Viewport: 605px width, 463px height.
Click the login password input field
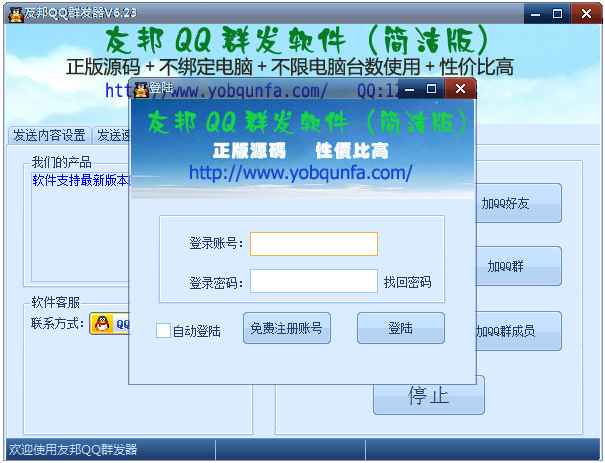pyautogui.click(x=314, y=281)
